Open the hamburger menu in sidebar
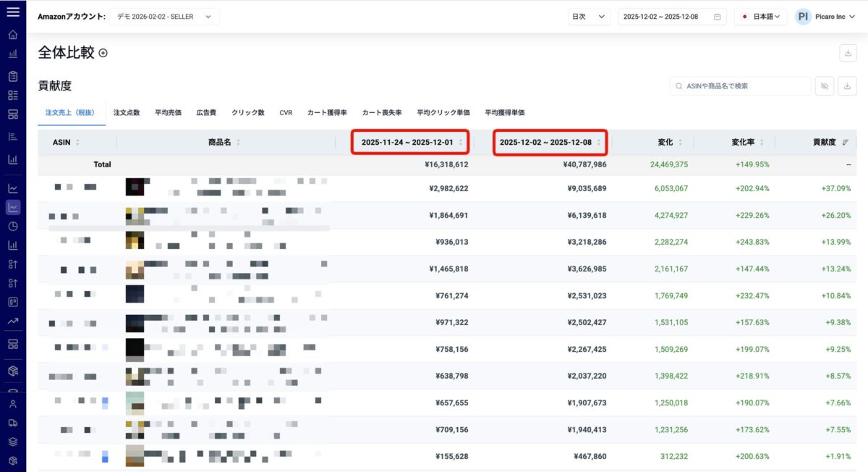The image size is (868, 472). pyautogui.click(x=12, y=12)
